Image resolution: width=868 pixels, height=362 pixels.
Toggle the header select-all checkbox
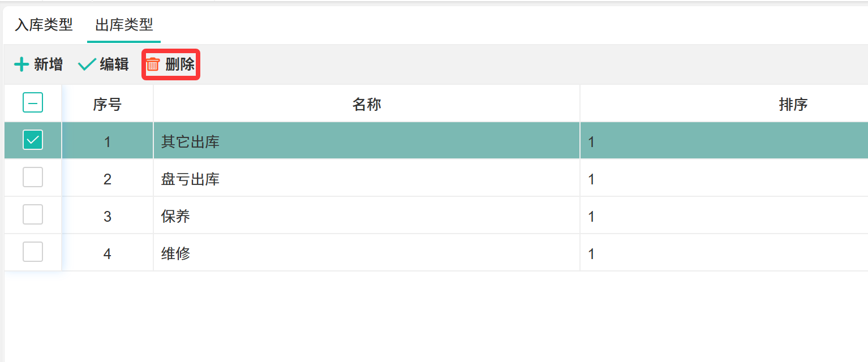33,103
